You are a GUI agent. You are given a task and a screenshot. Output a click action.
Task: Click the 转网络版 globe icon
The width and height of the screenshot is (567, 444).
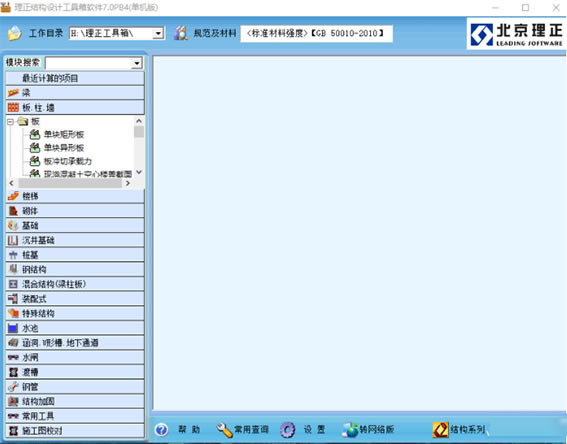(x=350, y=430)
